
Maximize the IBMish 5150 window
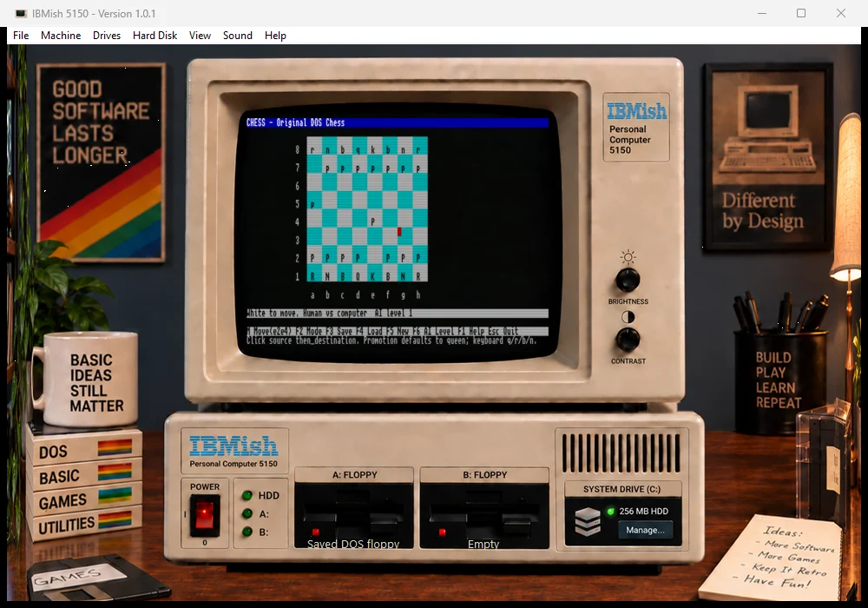point(801,13)
